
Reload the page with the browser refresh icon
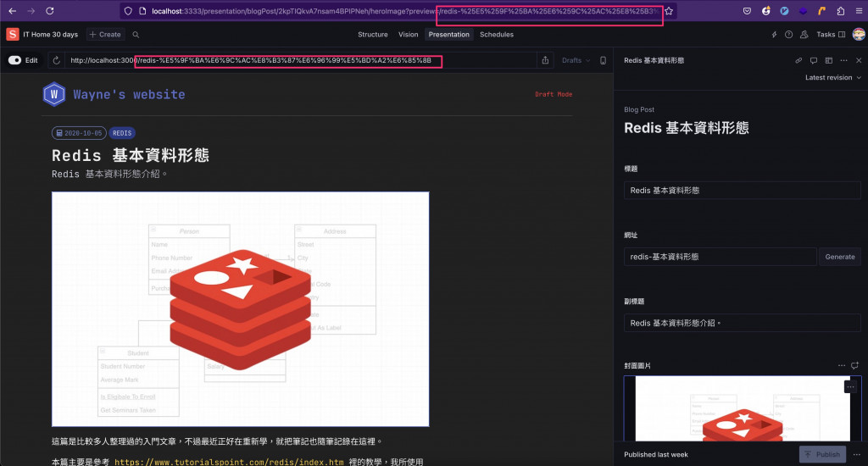point(50,10)
